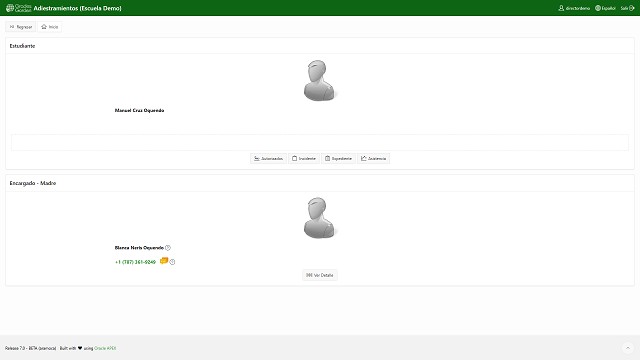Click help icon beside Blanca Neris Oquendo

click(168, 248)
